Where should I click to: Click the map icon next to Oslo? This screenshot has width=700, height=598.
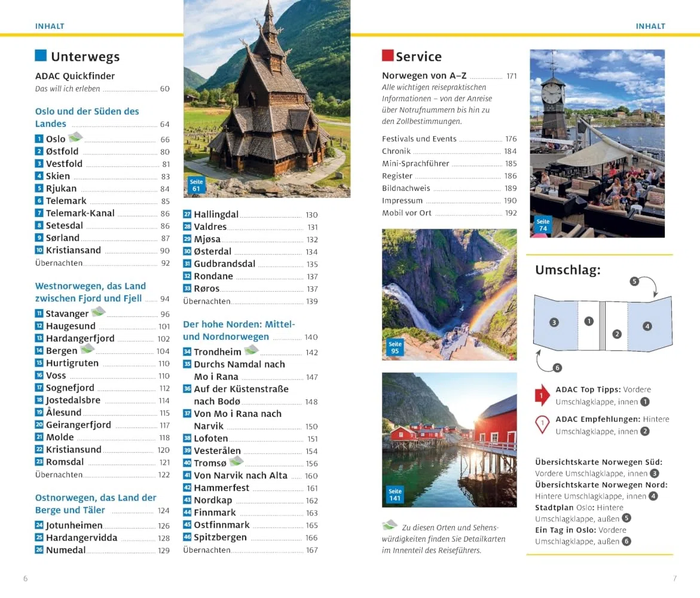75,137
